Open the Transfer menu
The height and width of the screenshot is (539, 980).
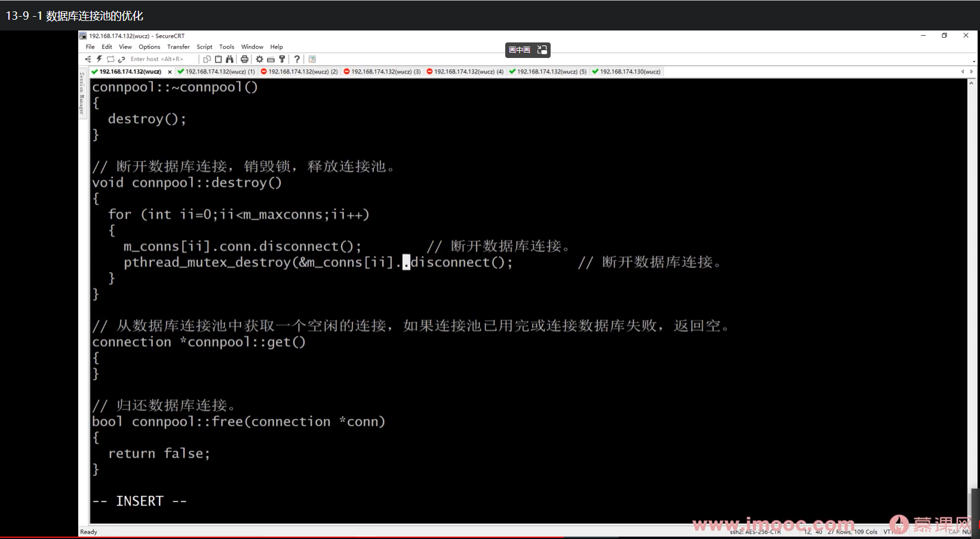(x=179, y=47)
